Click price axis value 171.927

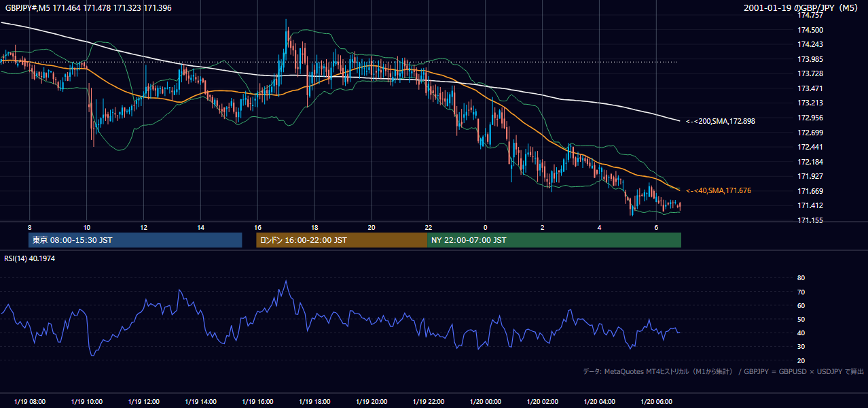tap(810, 176)
